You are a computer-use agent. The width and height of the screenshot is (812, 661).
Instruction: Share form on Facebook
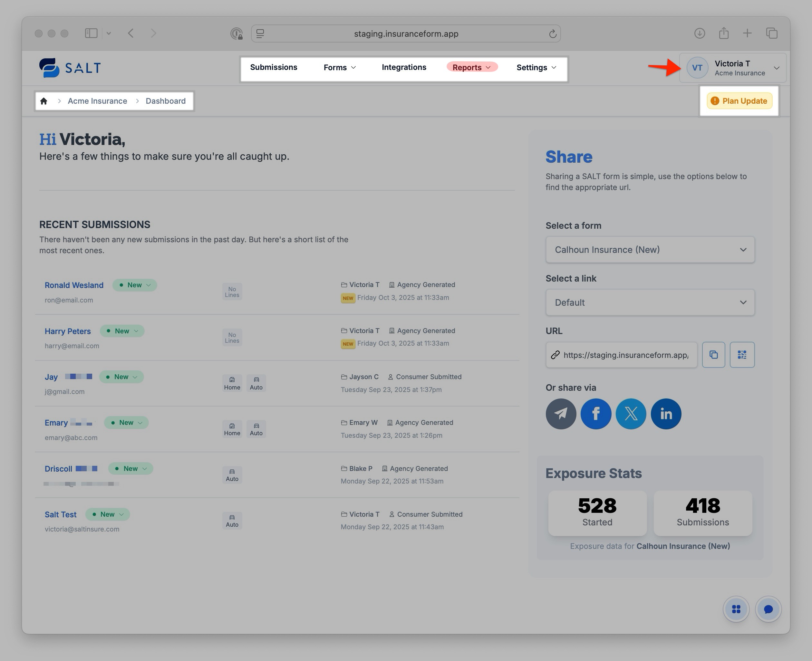point(596,414)
